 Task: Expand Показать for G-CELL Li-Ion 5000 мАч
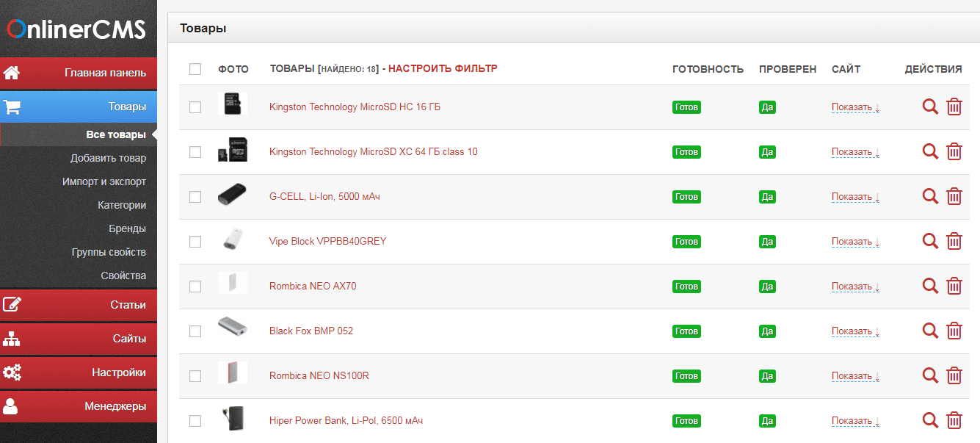point(855,197)
